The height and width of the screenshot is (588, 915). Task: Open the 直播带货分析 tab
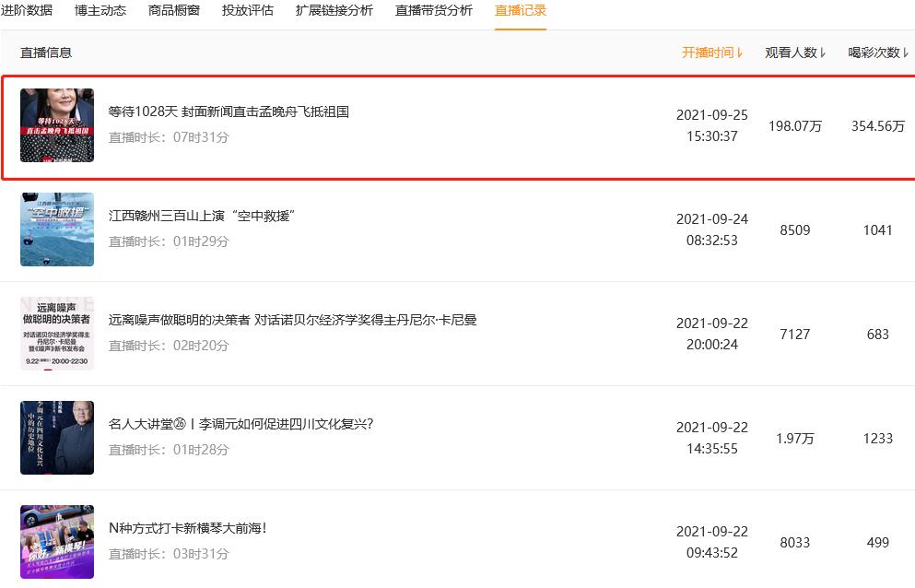pos(434,10)
